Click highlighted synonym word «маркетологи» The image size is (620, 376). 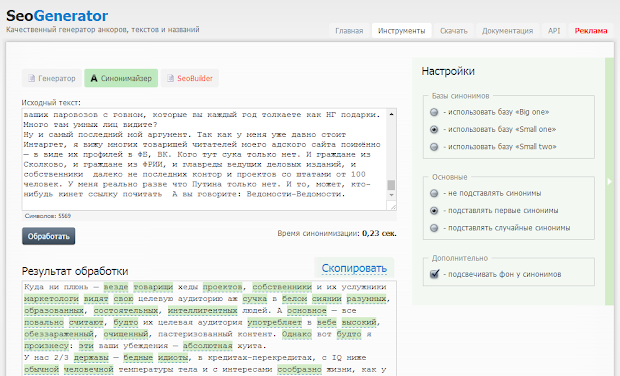(x=51, y=299)
